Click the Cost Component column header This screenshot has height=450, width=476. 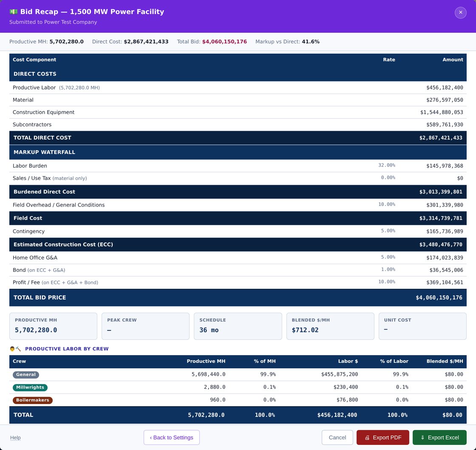tap(34, 60)
